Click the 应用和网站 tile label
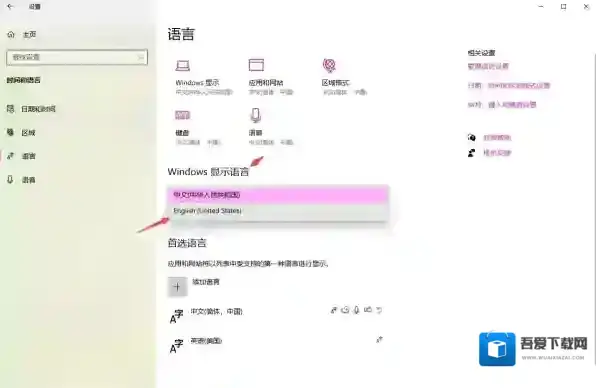Viewport: 596px width, 388px height. 266,83
